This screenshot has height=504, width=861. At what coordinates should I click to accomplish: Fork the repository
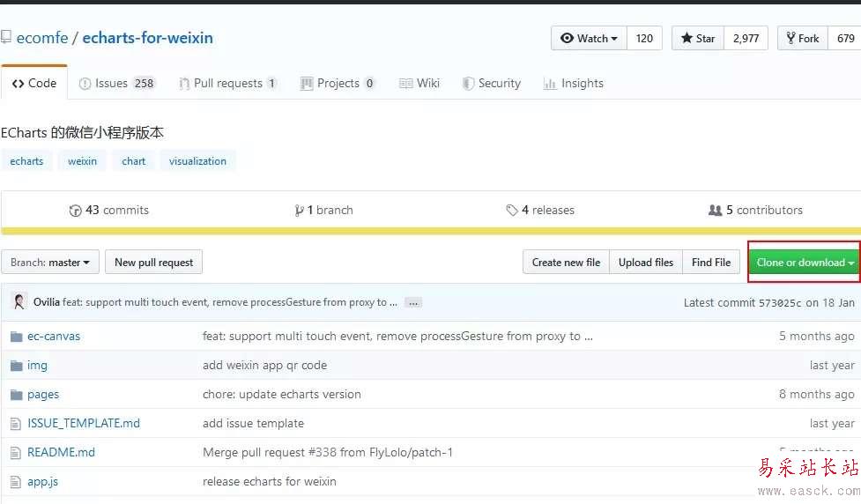click(x=803, y=39)
